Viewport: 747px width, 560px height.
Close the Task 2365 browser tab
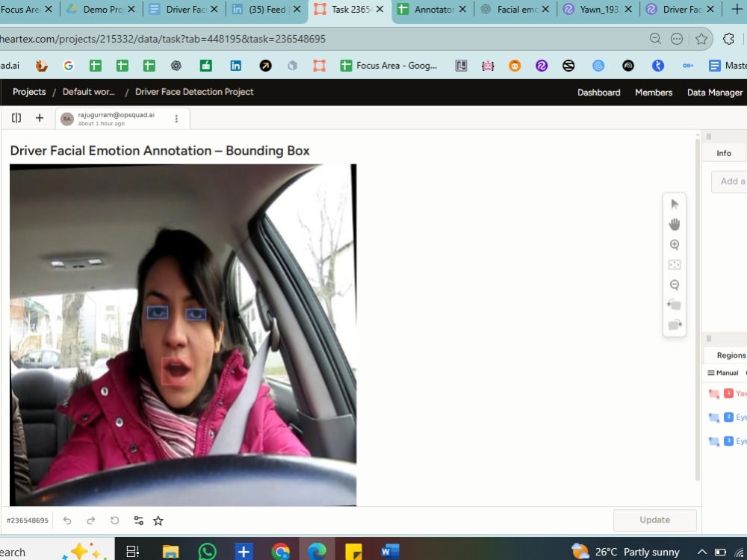click(379, 9)
